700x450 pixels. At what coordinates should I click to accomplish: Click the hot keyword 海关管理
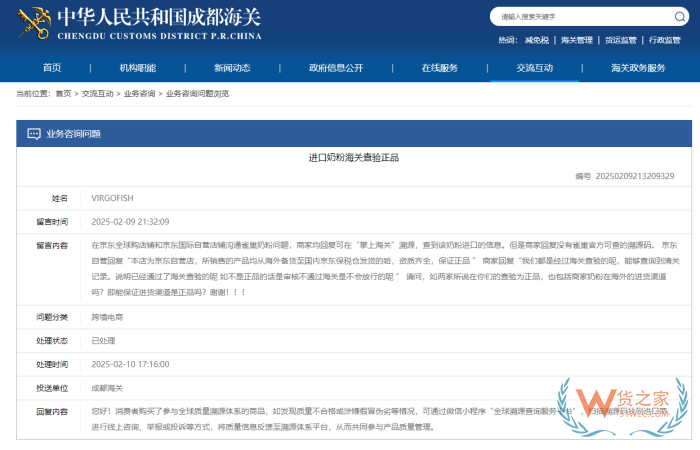coord(577,40)
